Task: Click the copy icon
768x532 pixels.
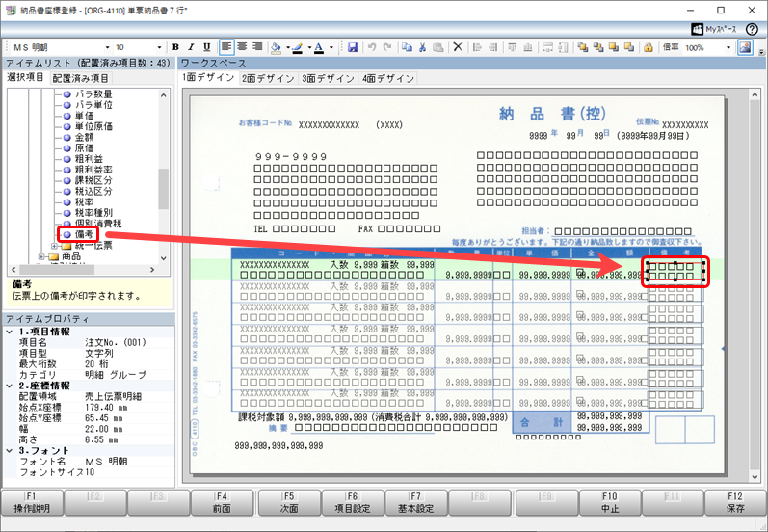Action: [x=407, y=47]
